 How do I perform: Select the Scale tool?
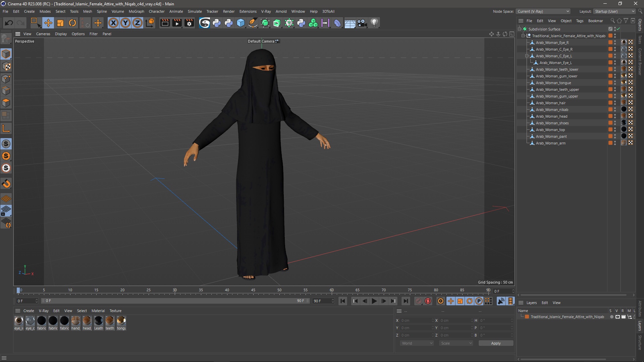60,23
